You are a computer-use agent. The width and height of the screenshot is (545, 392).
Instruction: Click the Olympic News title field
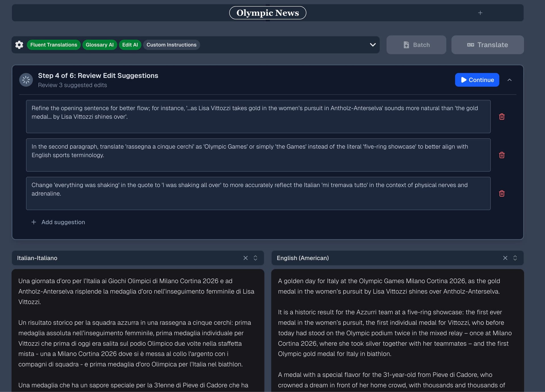pyautogui.click(x=267, y=13)
